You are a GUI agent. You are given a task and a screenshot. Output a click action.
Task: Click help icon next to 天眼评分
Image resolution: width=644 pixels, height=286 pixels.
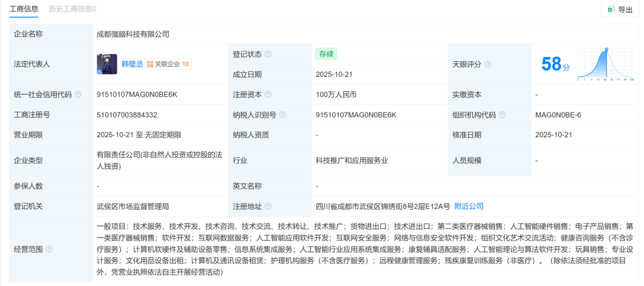click(488, 64)
